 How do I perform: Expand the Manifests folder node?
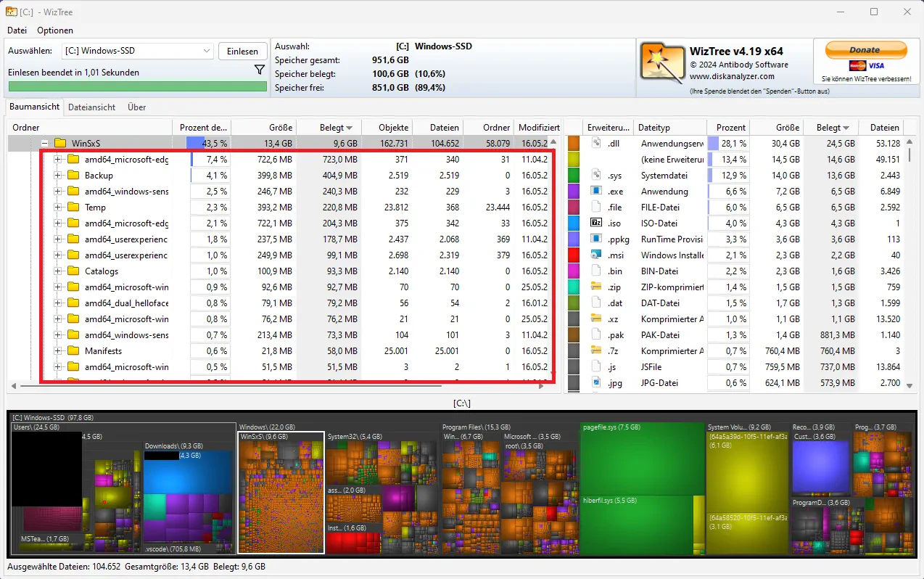click(x=58, y=350)
